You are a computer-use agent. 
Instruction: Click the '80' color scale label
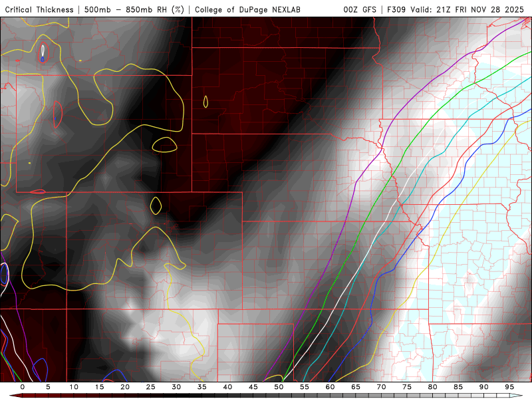(432, 387)
